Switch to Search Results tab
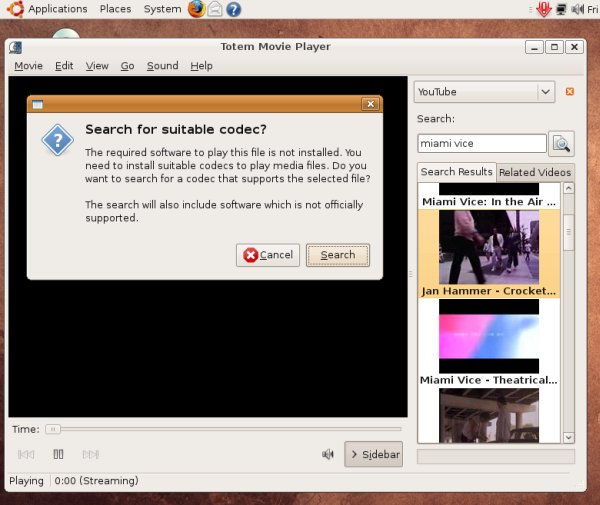 457,172
